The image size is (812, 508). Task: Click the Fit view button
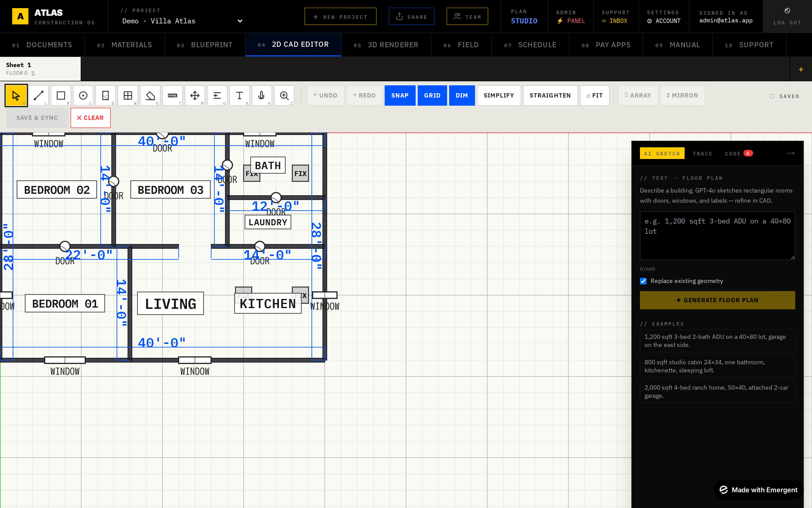pyautogui.click(x=595, y=96)
